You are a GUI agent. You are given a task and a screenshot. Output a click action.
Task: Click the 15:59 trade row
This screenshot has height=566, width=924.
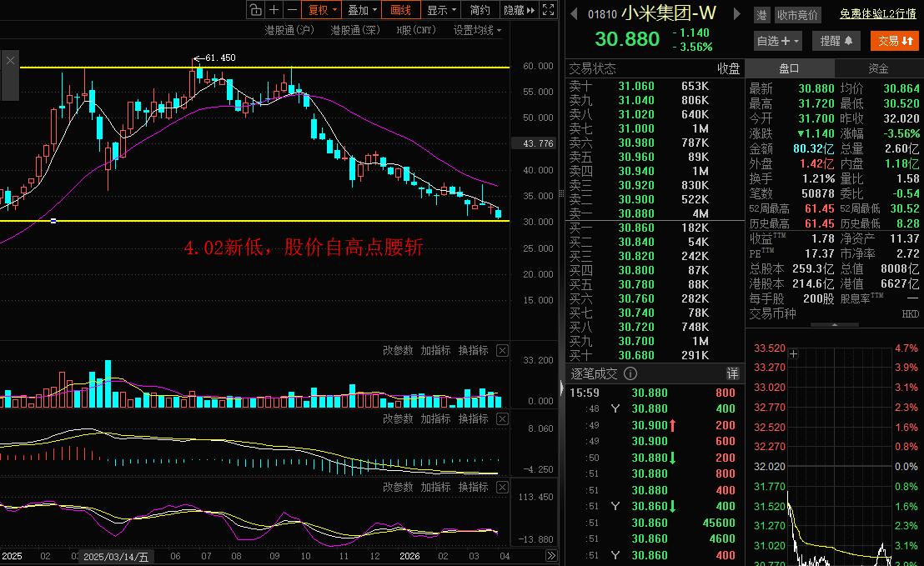654,393
